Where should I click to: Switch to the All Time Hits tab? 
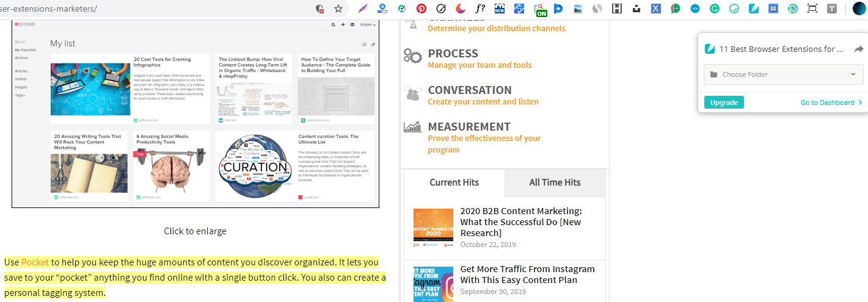tap(555, 182)
